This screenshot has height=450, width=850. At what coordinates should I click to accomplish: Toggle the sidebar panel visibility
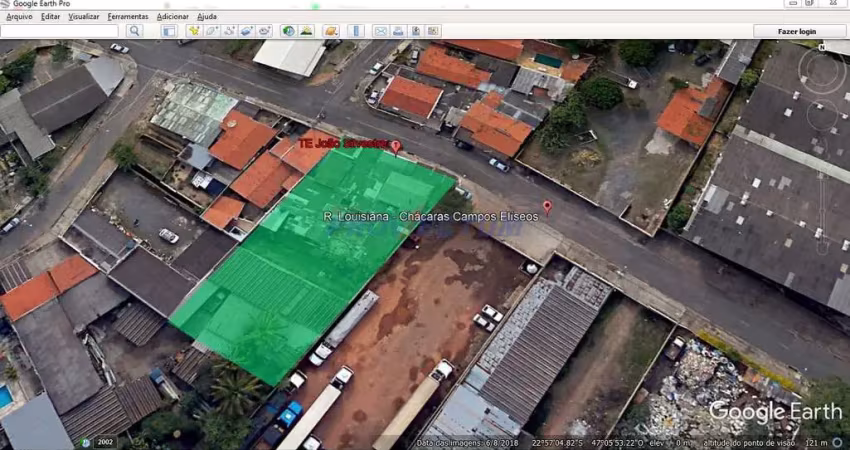pos(169,31)
